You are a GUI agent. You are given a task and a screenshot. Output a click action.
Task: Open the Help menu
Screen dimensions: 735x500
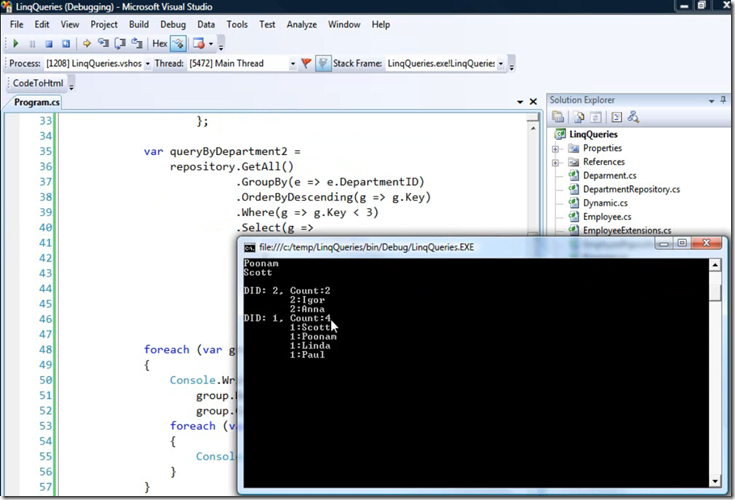click(x=381, y=24)
